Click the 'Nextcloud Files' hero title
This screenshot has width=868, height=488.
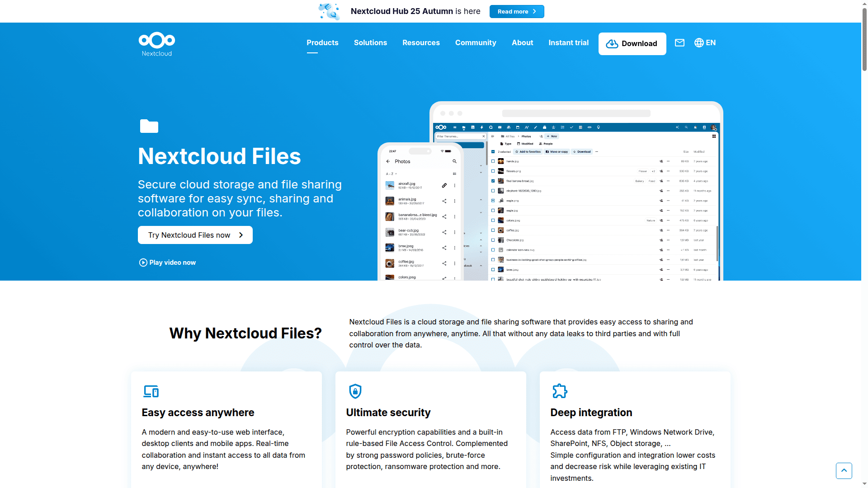point(219,156)
